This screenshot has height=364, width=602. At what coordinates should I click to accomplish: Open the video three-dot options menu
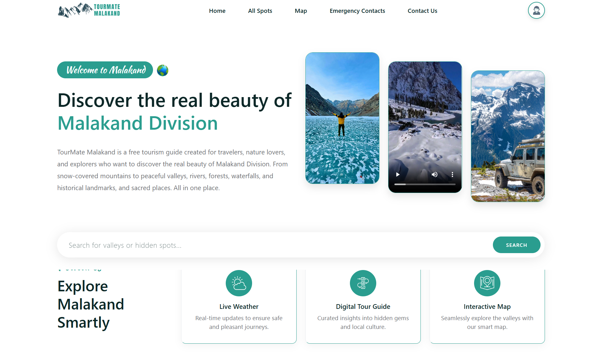point(452,174)
